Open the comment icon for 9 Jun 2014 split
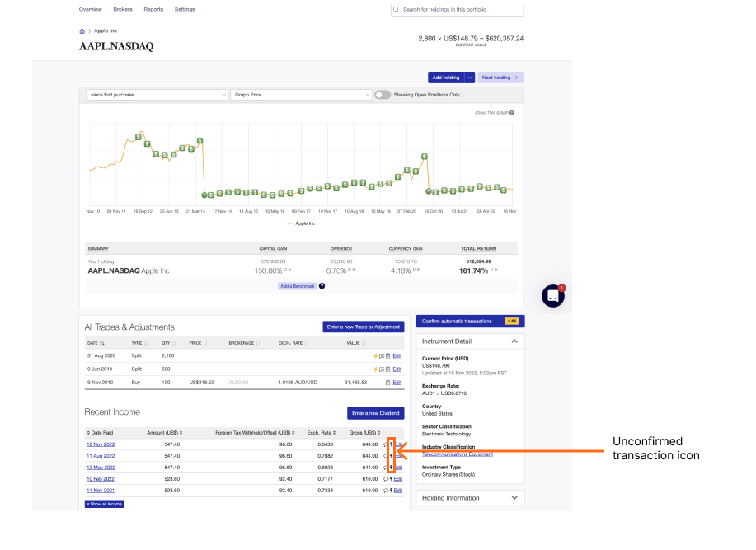Screen dimensions: 756x550 pos(382,369)
